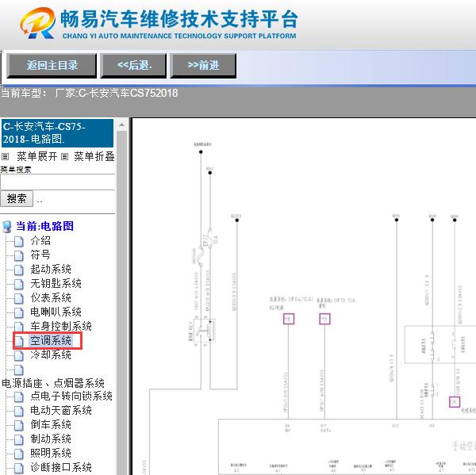Expand all menus via 菜单展开
This screenshot has height=475, width=476.
[37, 156]
